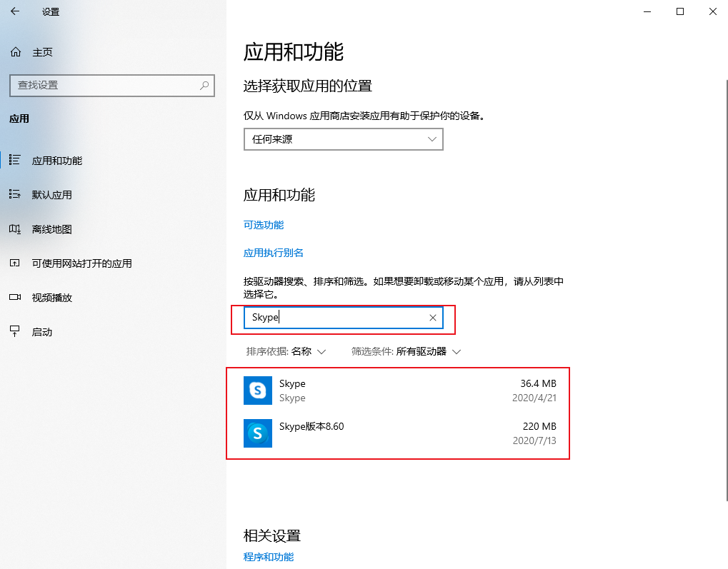Open the 应用执行别名 link
The image size is (728, 569).
(274, 253)
